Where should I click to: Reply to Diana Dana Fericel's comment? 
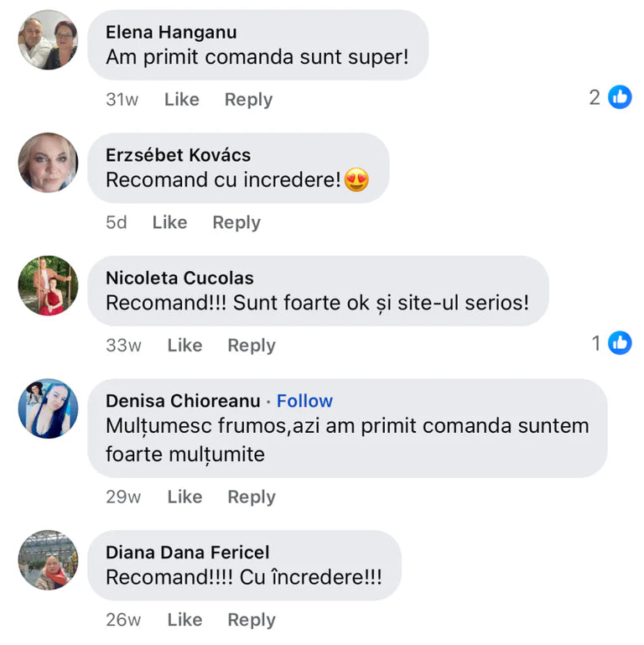[252, 620]
